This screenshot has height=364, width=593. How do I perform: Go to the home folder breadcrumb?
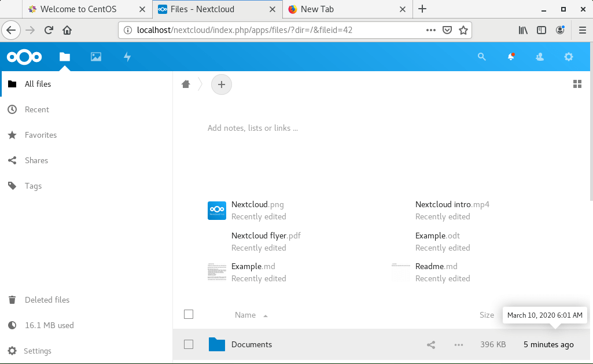[x=186, y=84]
